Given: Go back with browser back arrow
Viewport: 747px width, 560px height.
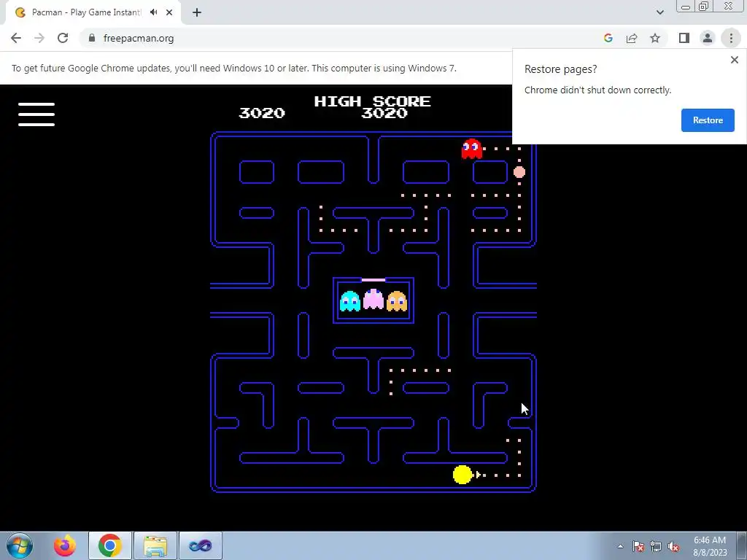Looking at the screenshot, I should 16,38.
